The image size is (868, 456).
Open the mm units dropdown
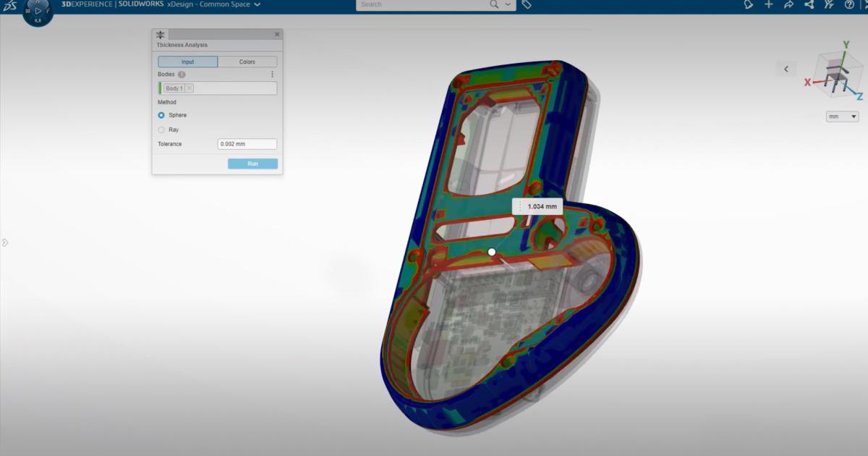pos(843,117)
